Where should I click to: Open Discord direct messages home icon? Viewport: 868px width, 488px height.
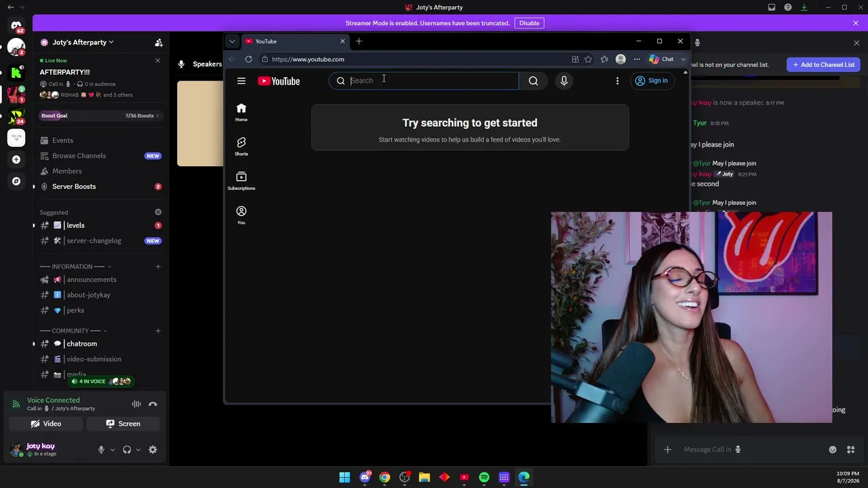[16, 26]
